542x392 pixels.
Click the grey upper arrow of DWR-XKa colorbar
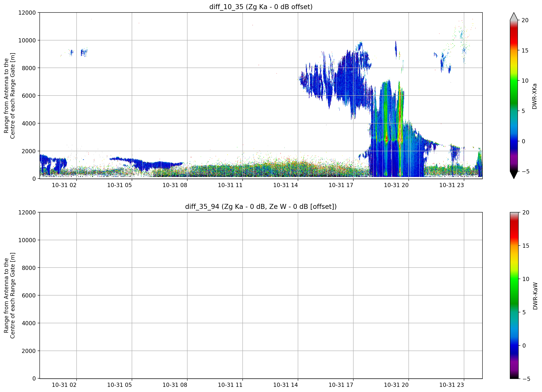(x=514, y=16)
